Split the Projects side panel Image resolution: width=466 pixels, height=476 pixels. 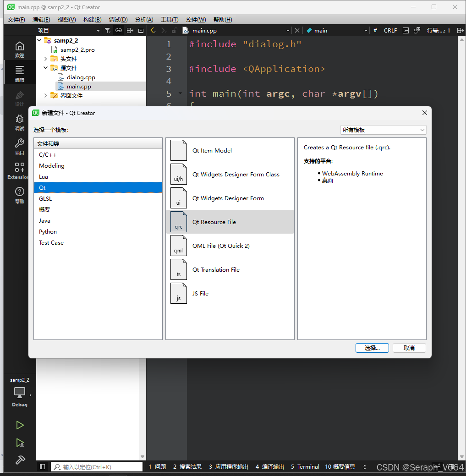[130, 30]
